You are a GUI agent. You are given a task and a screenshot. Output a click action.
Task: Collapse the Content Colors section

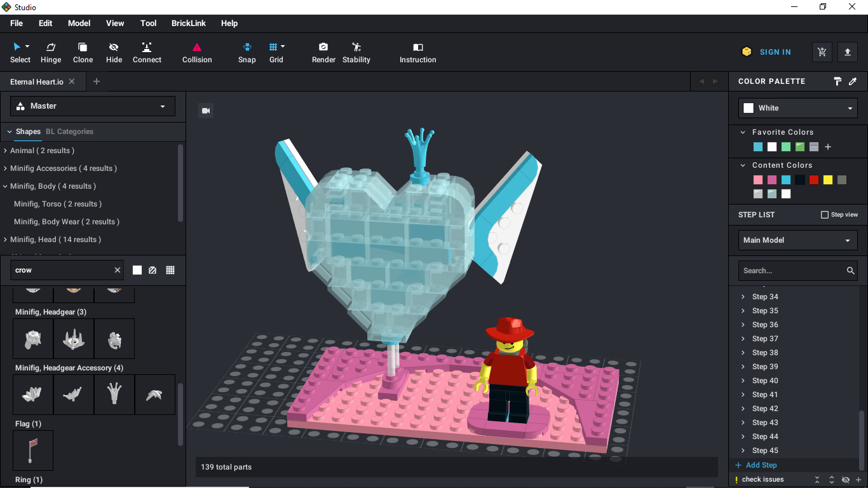coord(743,165)
